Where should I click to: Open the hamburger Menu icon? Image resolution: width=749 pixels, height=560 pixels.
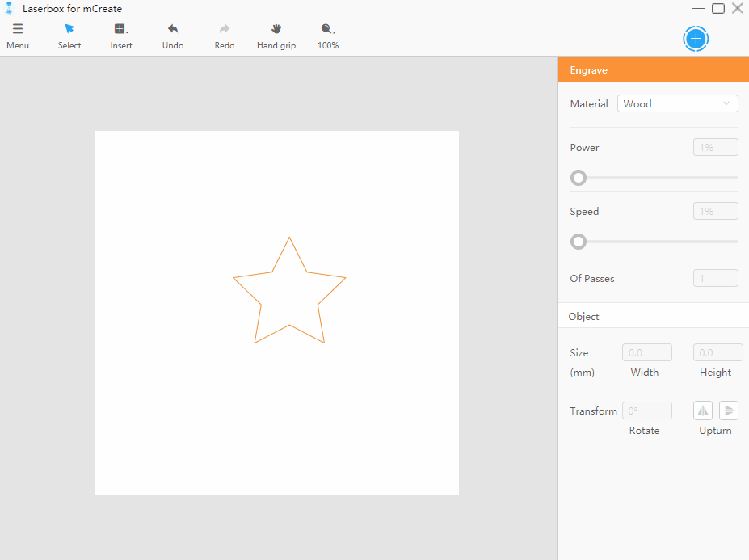(x=18, y=29)
